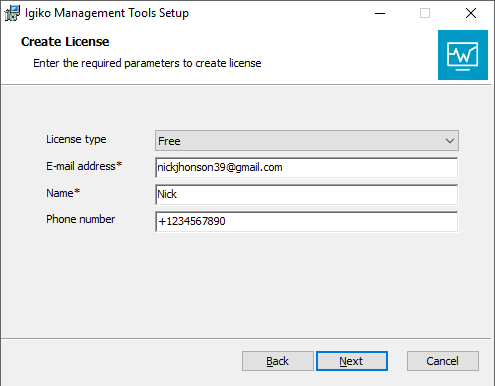Screen dimensions: 495x386
Task: Click the E-mail address* label
Action: coord(84,166)
